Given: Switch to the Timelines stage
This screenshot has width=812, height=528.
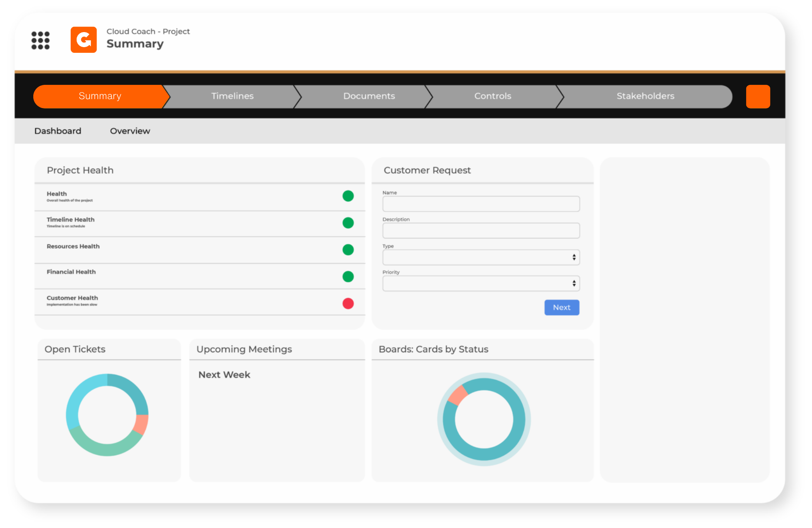Looking at the screenshot, I should tap(232, 96).
